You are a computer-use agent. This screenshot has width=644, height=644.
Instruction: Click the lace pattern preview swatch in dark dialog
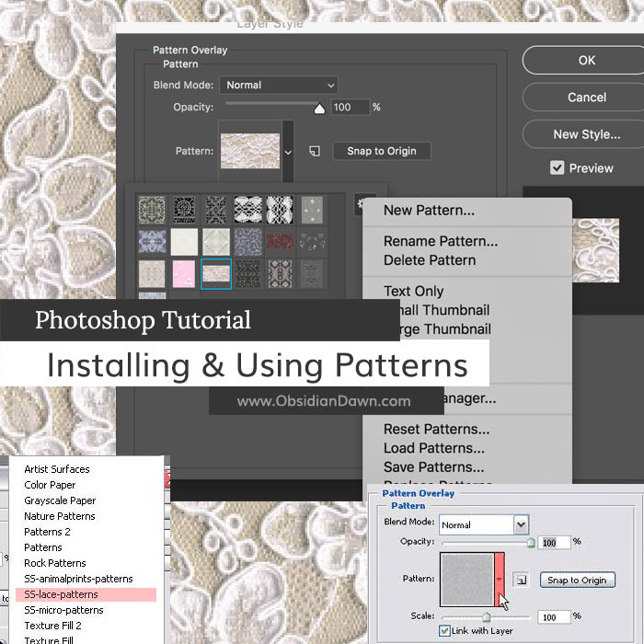click(x=250, y=151)
